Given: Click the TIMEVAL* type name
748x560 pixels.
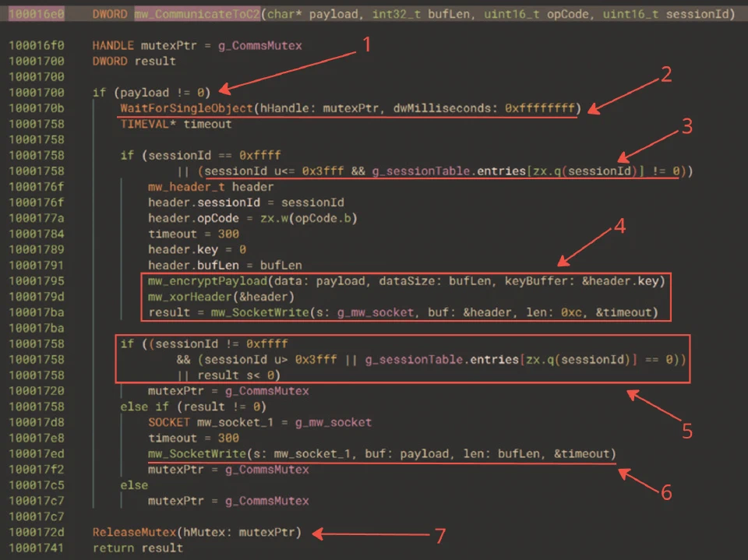Looking at the screenshot, I should [x=148, y=124].
